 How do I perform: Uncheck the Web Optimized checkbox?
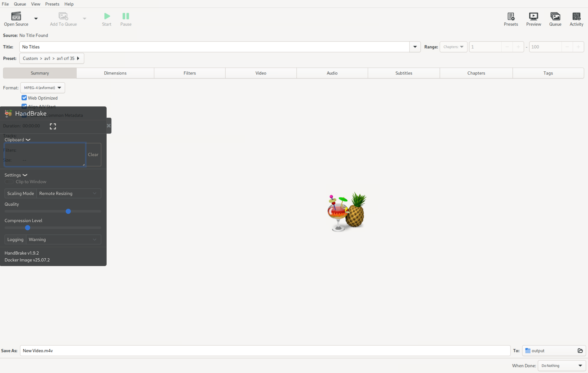pos(24,98)
